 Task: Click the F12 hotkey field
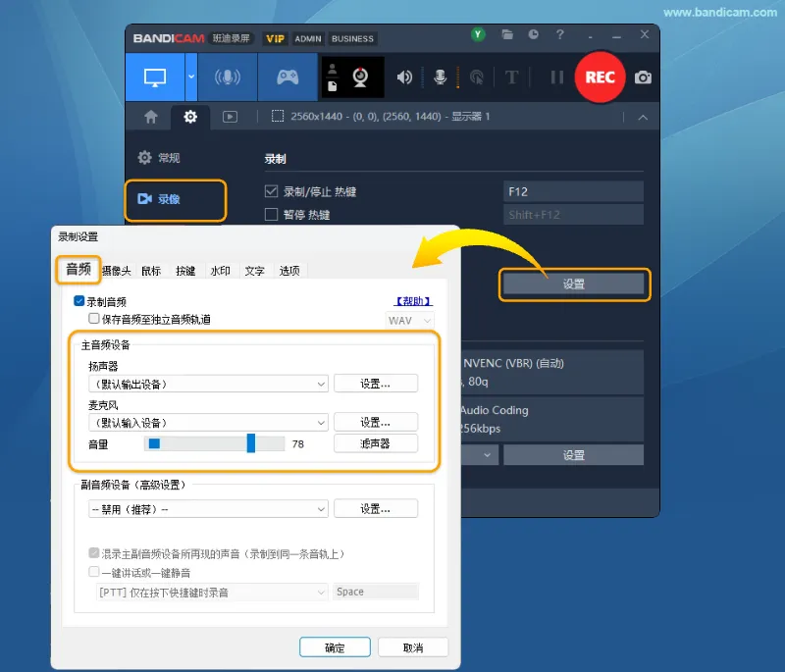[573, 191]
